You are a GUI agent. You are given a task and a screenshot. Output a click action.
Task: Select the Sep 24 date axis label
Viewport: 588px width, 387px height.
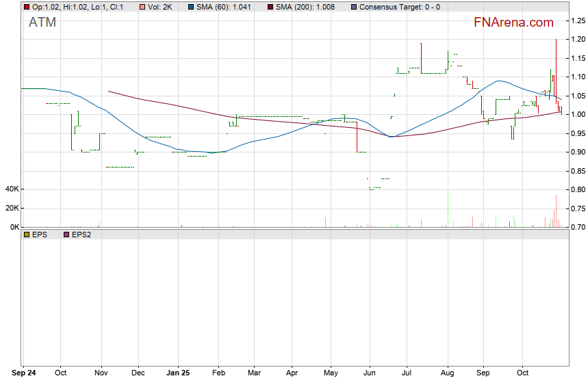coord(25,374)
